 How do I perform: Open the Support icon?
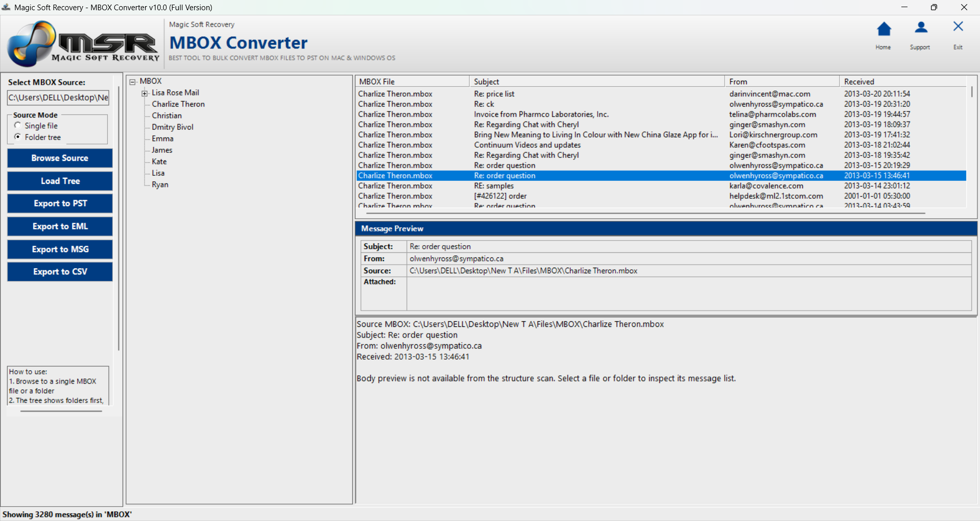[921, 28]
